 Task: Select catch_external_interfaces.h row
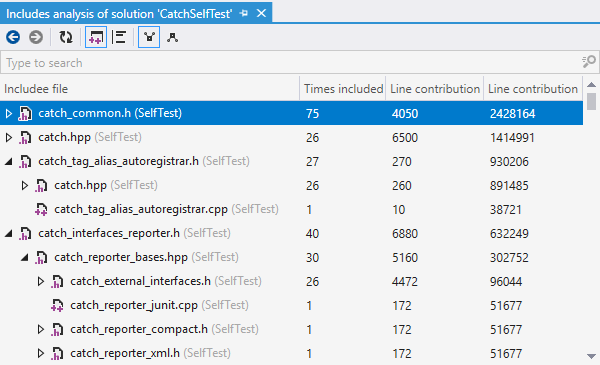coord(291,282)
